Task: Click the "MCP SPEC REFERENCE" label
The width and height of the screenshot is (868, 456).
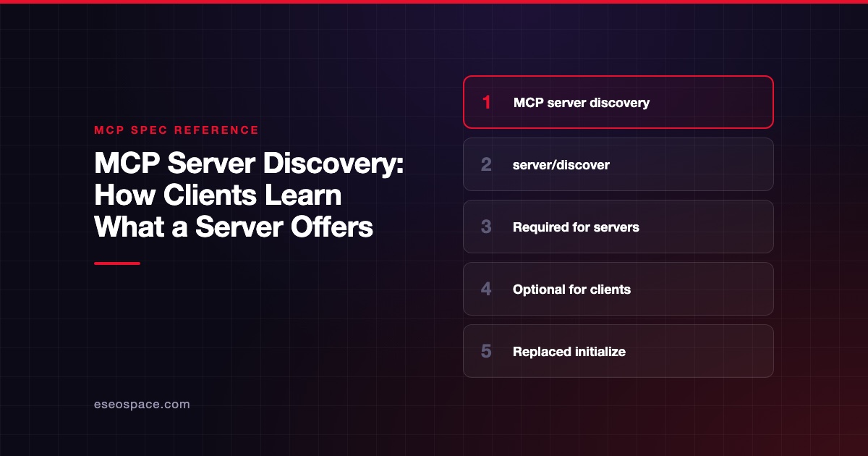Action: click(176, 130)
